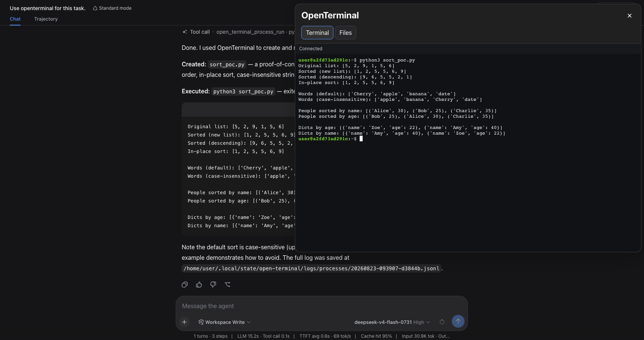The height and width of the screenshot is (340, 644).
Task: Click the context usage circle icon
Action: [442, 322]
